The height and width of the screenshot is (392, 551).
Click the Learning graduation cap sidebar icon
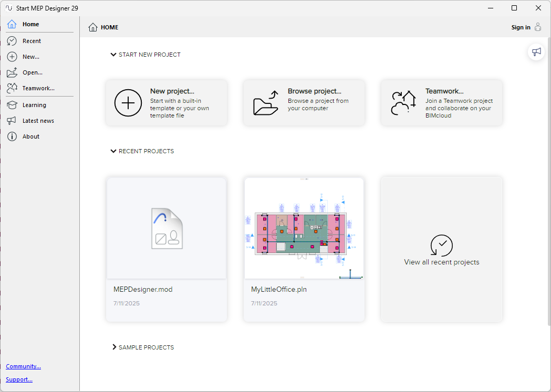click(x=12, y=105)
